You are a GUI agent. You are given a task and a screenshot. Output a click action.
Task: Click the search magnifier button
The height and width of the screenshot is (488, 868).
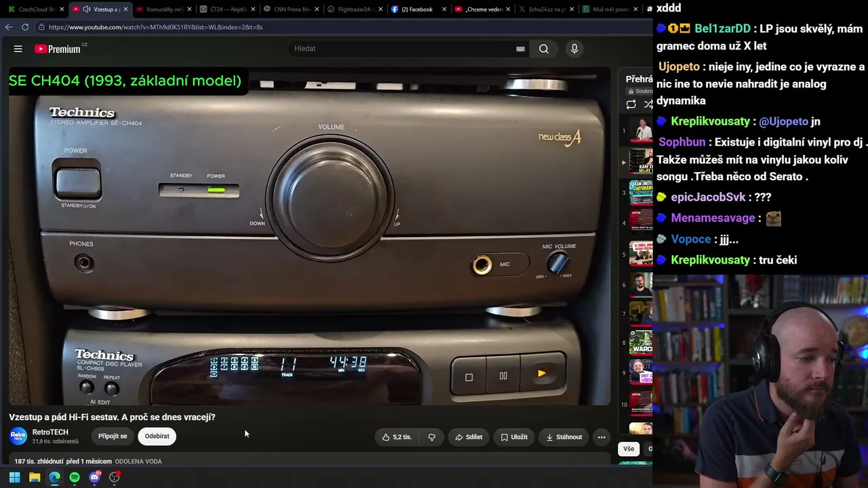544,49
